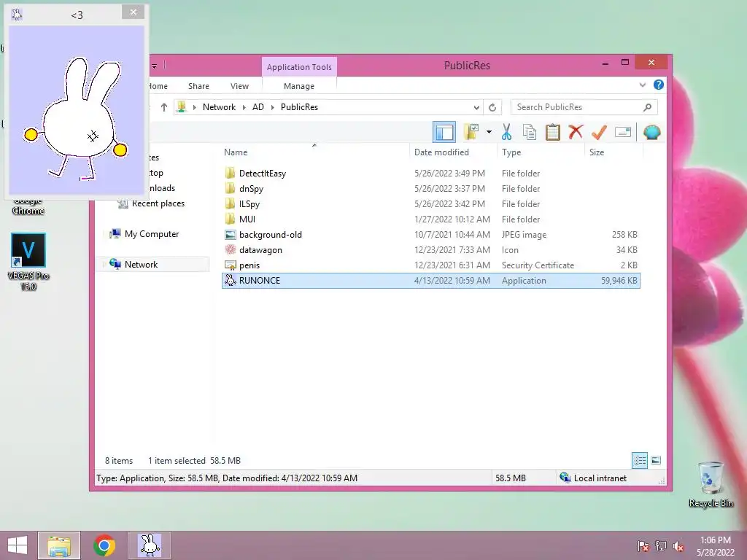Expand dropdown arrow after AD breadcrumb

click(273, 107)
